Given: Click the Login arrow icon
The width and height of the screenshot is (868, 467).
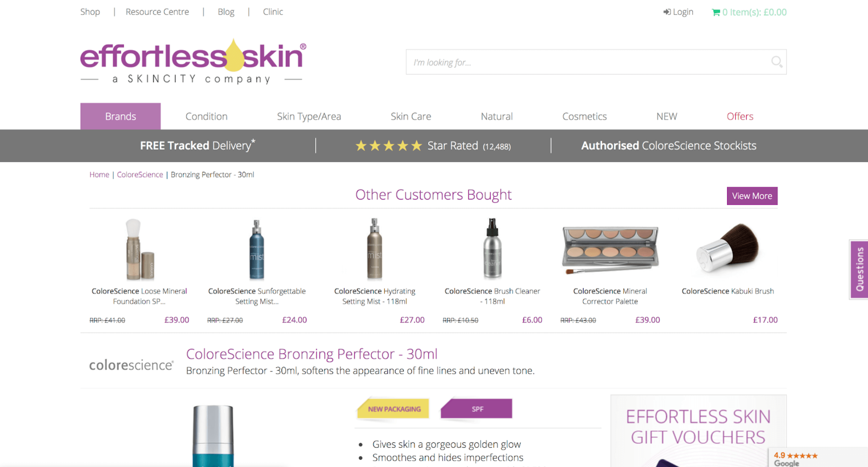Looking at the screenshot, I should point(667,12).
